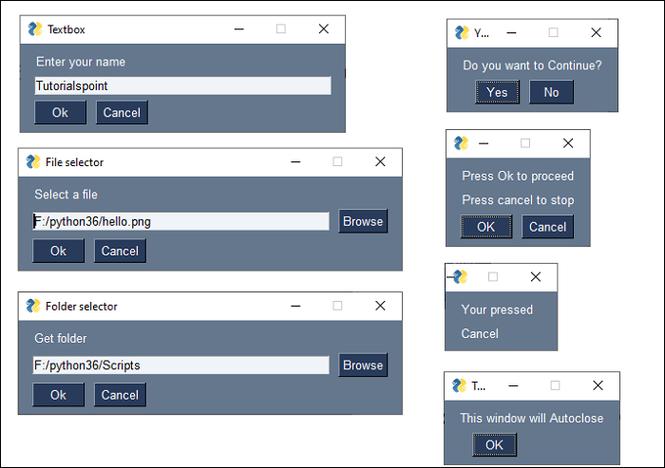This screenshot has height=468, width=665.
Task: Choose No in the Continue prompt
Action: coord(551,92)
